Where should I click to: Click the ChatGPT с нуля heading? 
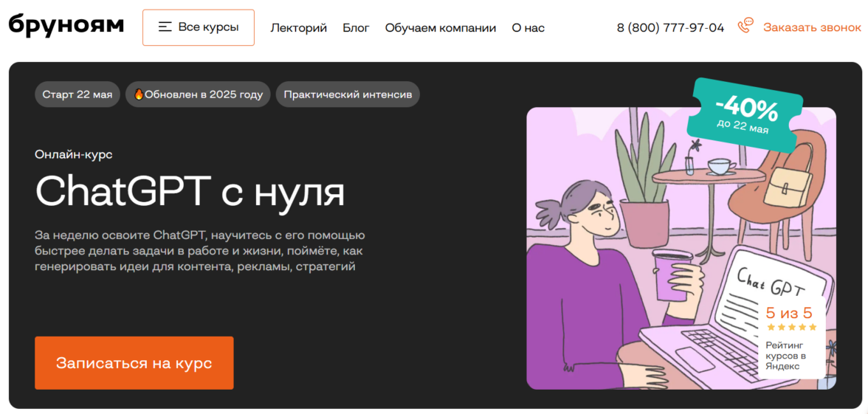pyautogui.click(x=190, y=192)
